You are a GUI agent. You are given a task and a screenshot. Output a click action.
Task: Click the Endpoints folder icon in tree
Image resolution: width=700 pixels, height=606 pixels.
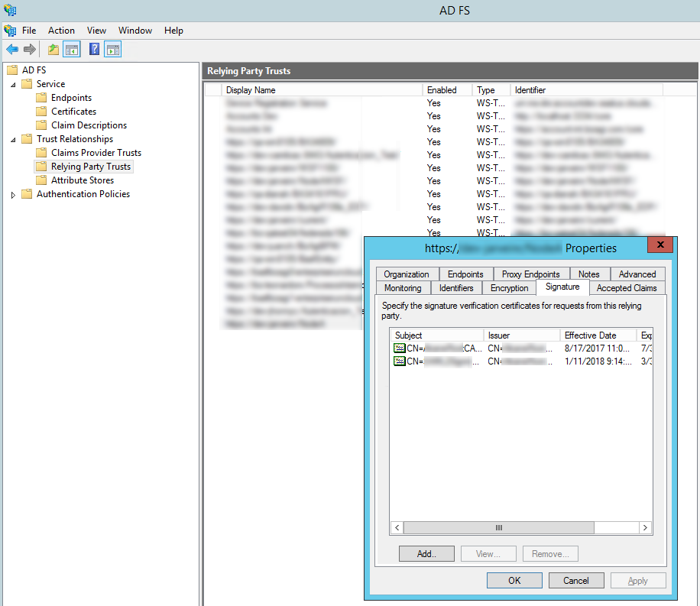point(41,98)
